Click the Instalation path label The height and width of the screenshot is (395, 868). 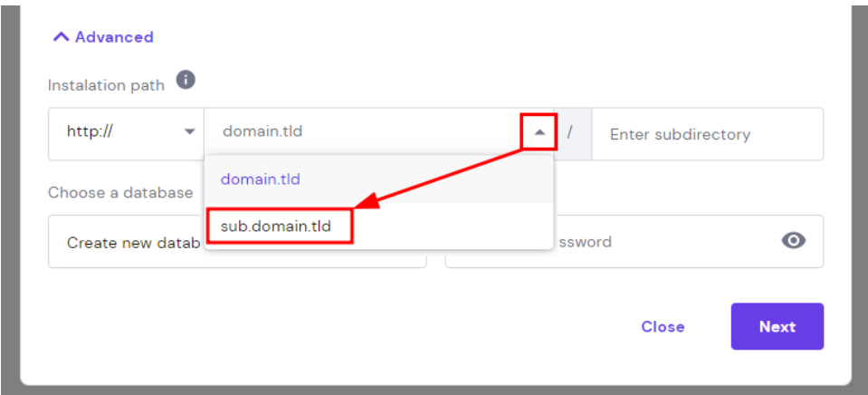coord(106,85)
